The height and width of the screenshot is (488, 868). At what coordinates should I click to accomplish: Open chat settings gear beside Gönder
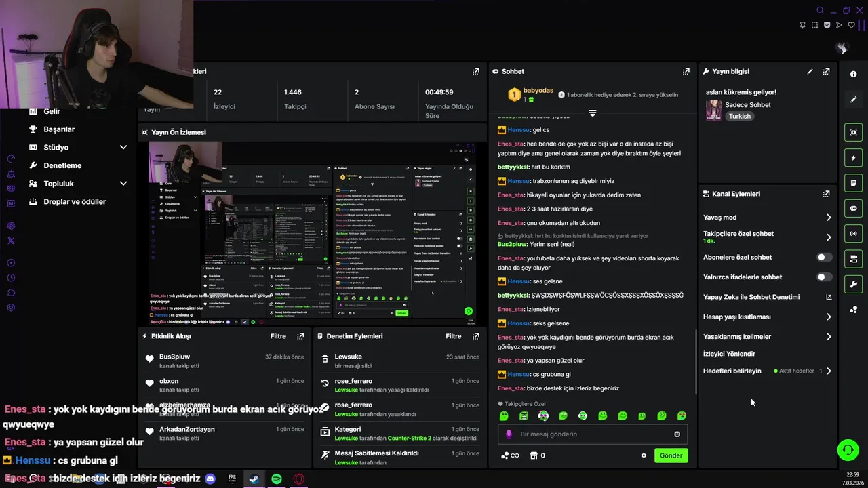[644, 455]
